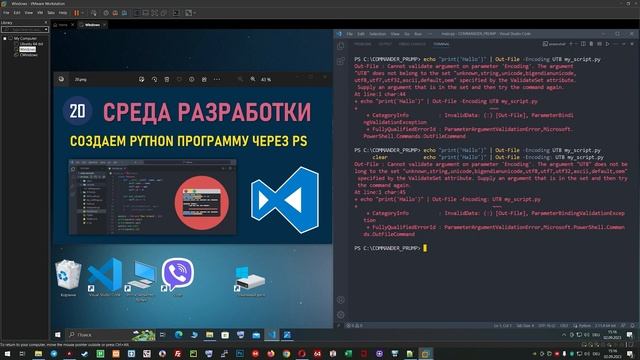Open the guest Windows Start button

click(x=58, y=335)
